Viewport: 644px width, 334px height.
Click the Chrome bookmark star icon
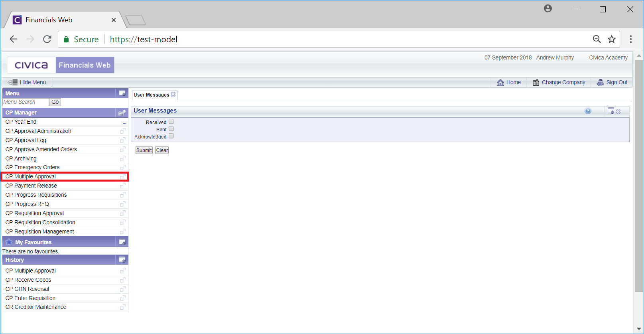(x=611, y=39)
